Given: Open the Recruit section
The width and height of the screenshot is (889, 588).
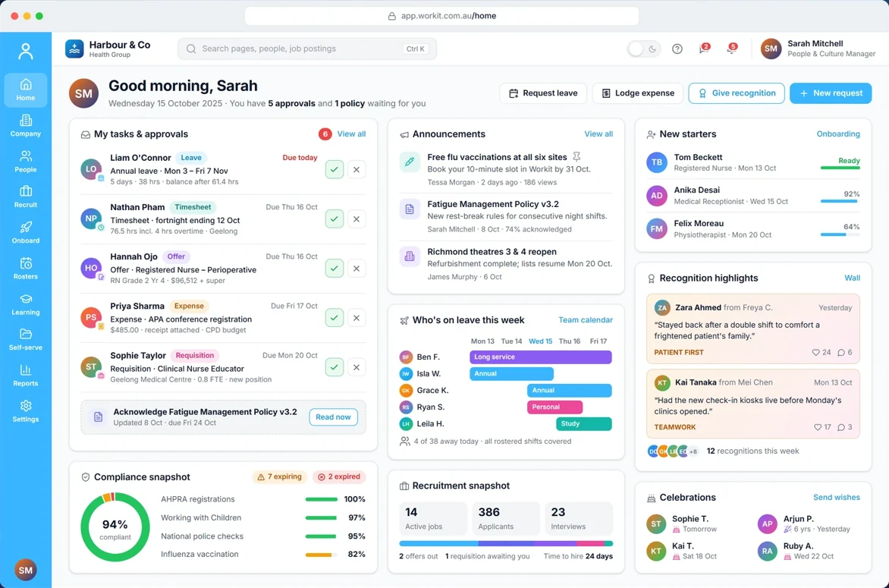Looking at the screenshot, I should (26, 197).
